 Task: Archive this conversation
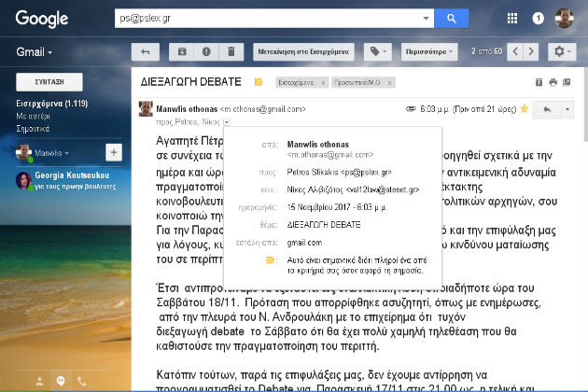pyautogui.click(x=181, y=51)
